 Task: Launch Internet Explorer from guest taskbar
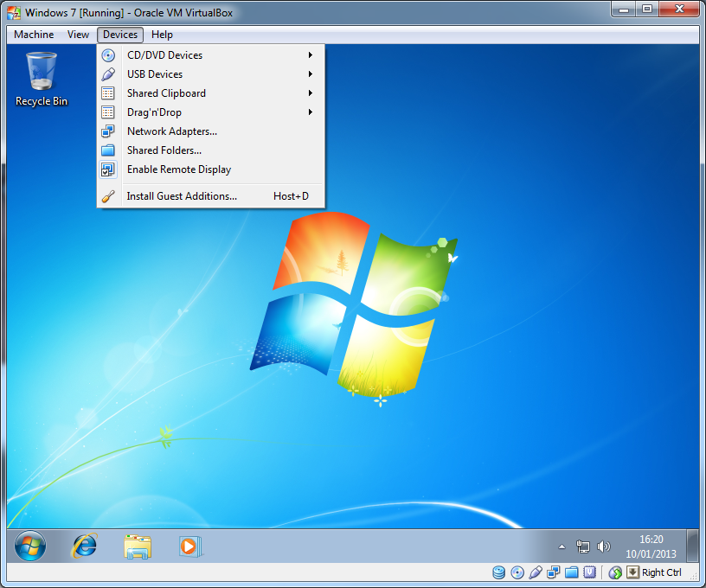click(x=85, y=546)
